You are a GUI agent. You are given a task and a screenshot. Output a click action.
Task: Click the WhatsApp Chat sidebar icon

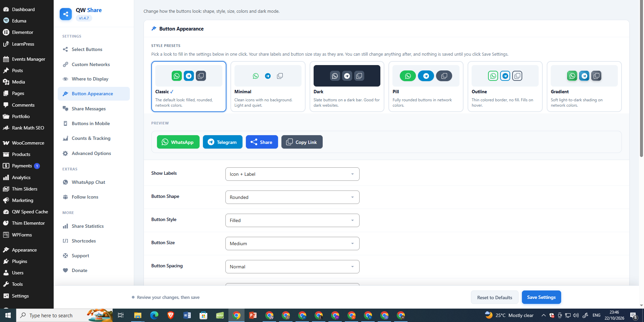tap(65, 182)
